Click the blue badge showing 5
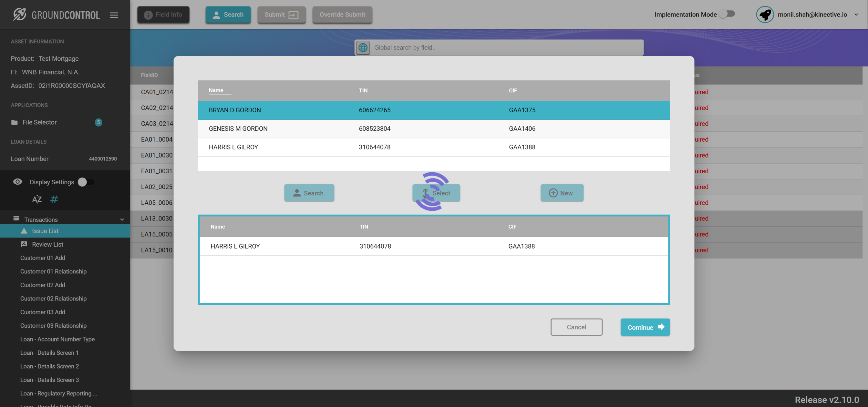 [98, 122]
